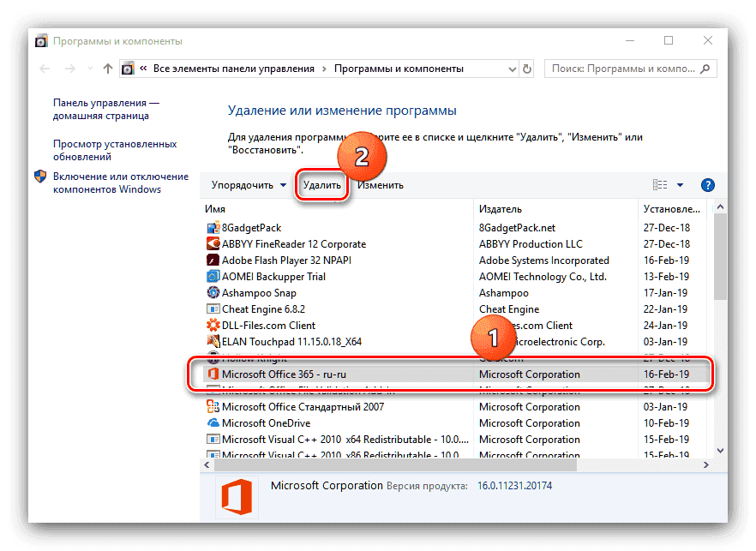Image resolution: width=756 pixels, height=551 pixels.
Task: Click the Ashampoo Snap icon
Action: (213, 293)
